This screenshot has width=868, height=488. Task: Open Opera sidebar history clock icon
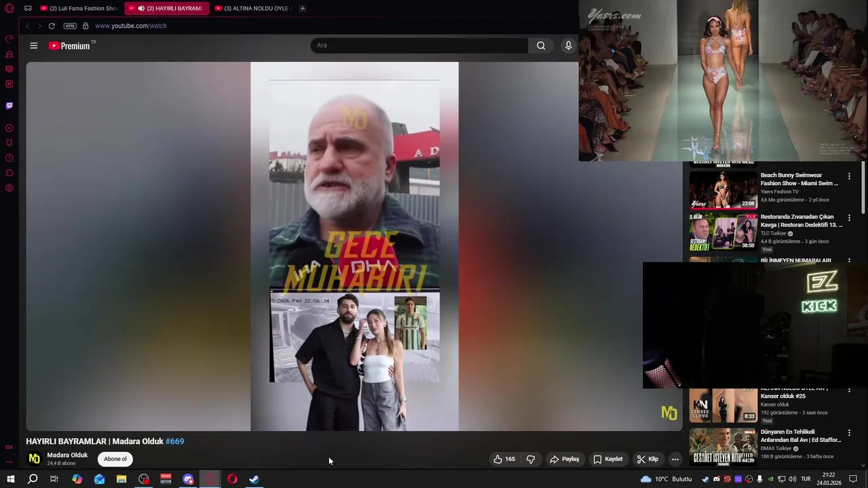coord(9,158)
